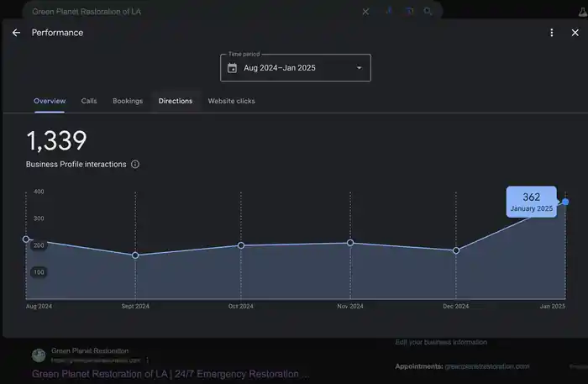
Task: Select the Oct 2024 data point on chart
Action: [241, 245]
